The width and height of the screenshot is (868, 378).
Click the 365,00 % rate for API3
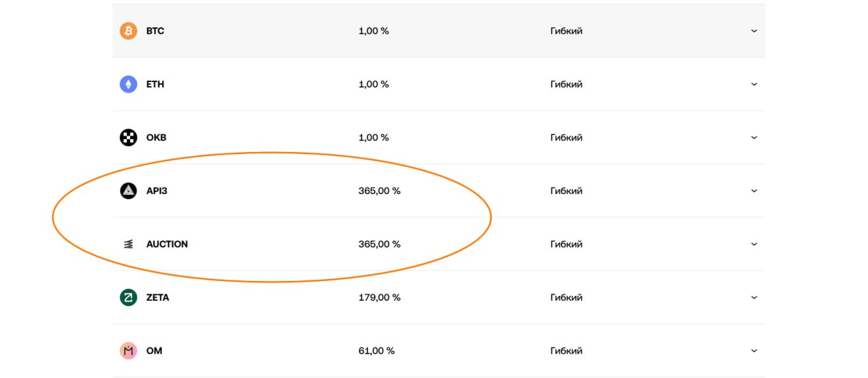[x=379, y=191]
